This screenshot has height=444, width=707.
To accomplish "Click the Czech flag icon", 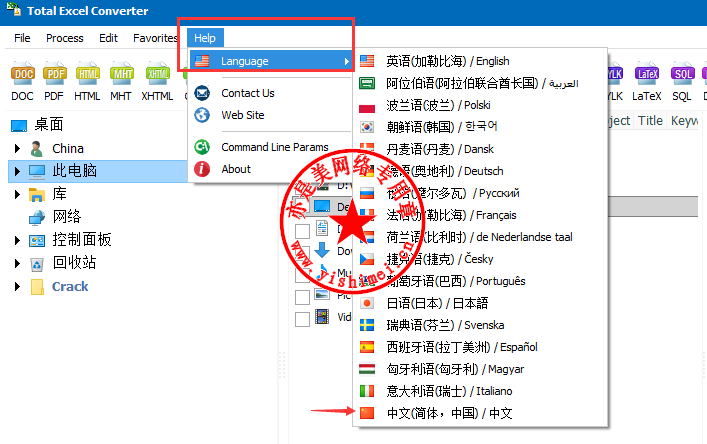I will click(x=367, y=259).
